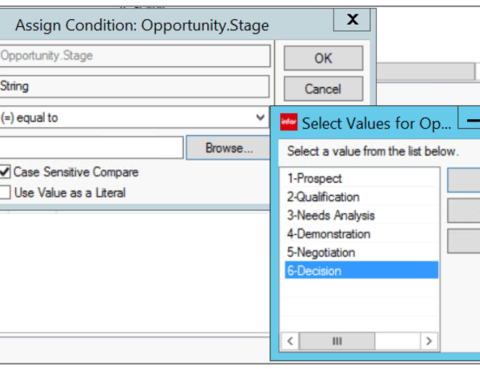Click the highlighted 6-Decision item
The width and height of the screenshot is (480, 369).
tap(362, 270)
